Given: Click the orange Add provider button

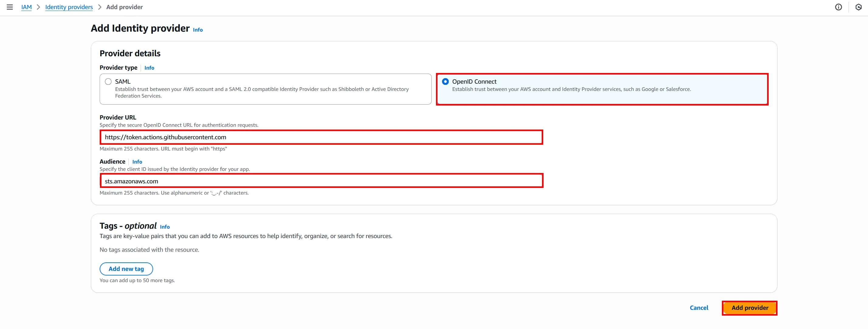Looking at the screenshot, I should 750,308.
